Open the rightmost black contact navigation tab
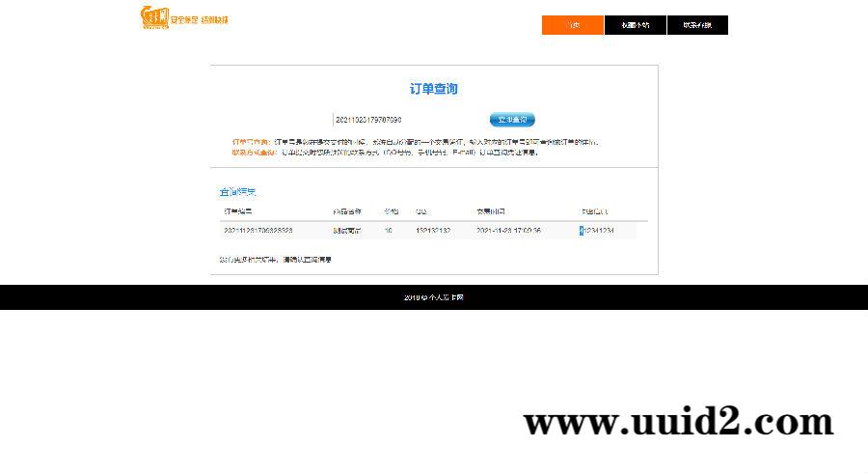This screenshot has height=475, width=868. point(697,25)
